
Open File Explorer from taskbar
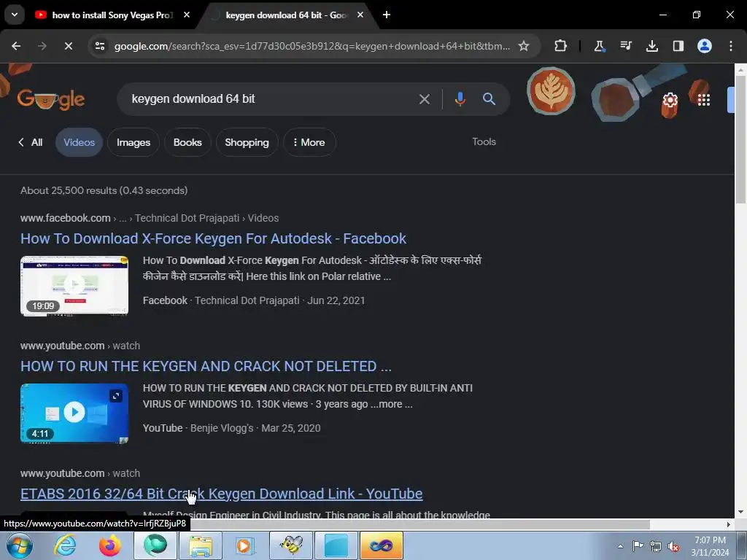(x=200, y=545)
